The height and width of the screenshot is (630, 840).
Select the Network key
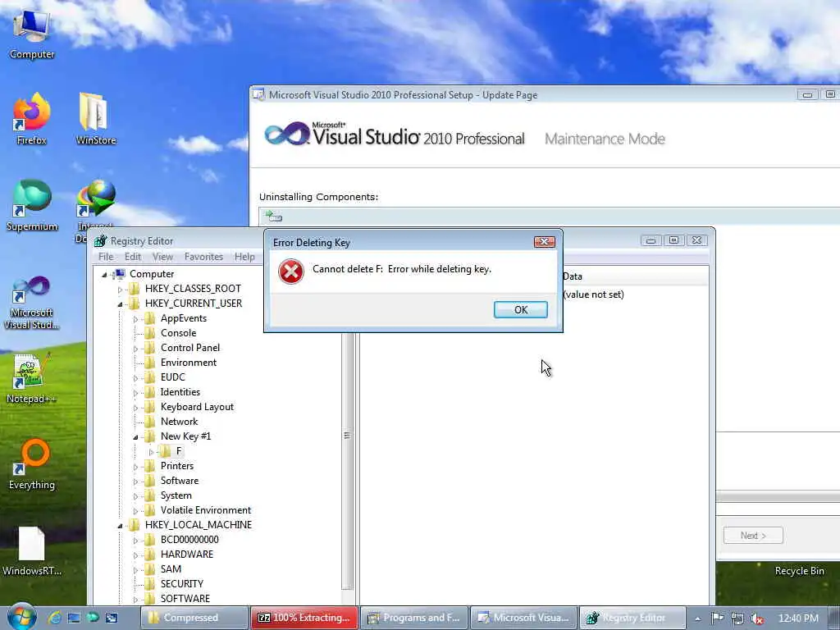[180, 421]
